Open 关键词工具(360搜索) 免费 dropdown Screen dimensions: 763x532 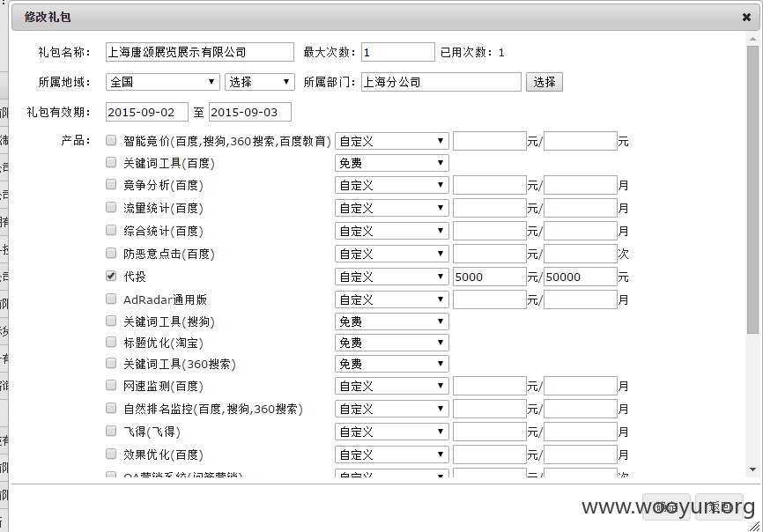coord(392,364)
